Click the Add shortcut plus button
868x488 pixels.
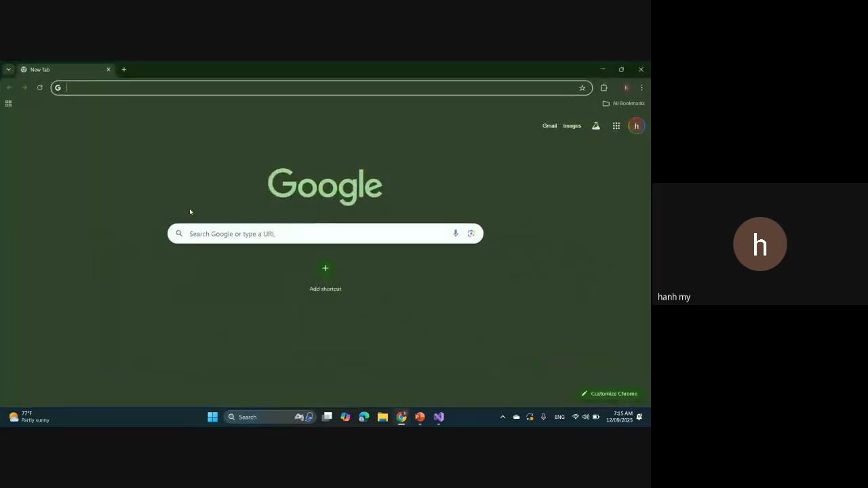(x=325, y=268)
